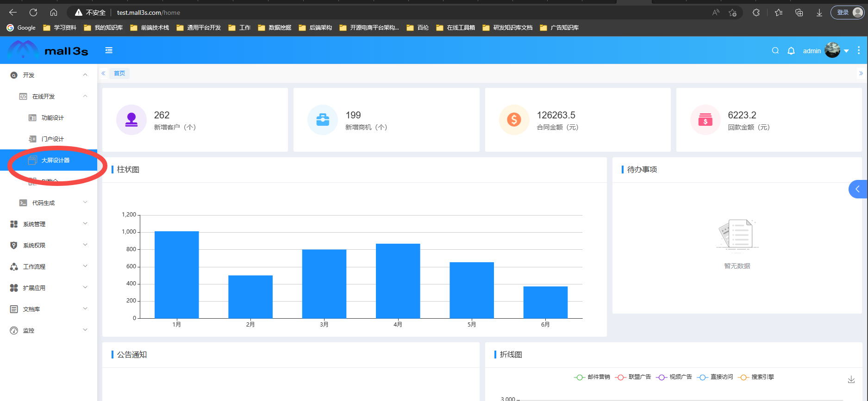Open browser downloads icon
Viewport: 868px width, 401px height.
819,12
